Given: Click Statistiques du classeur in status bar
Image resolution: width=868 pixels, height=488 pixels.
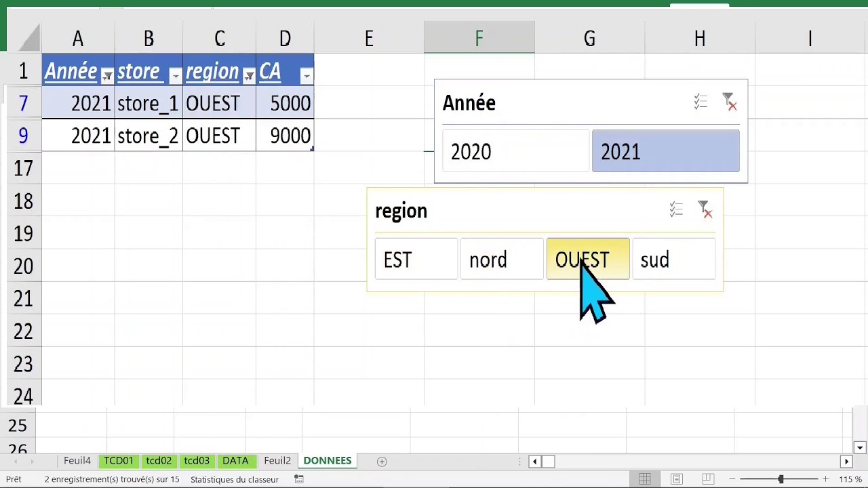Looking at the screenshot, I should [x=235, y=479].
